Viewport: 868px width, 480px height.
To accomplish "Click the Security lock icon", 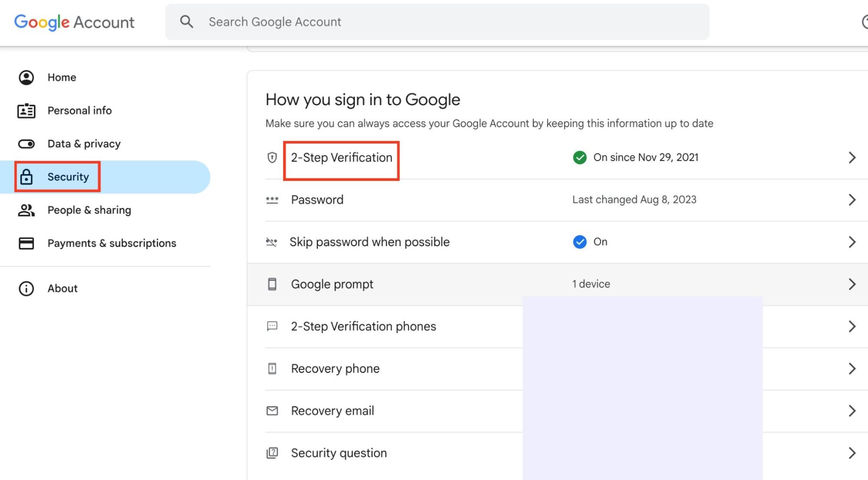I will tap(26, 177).
